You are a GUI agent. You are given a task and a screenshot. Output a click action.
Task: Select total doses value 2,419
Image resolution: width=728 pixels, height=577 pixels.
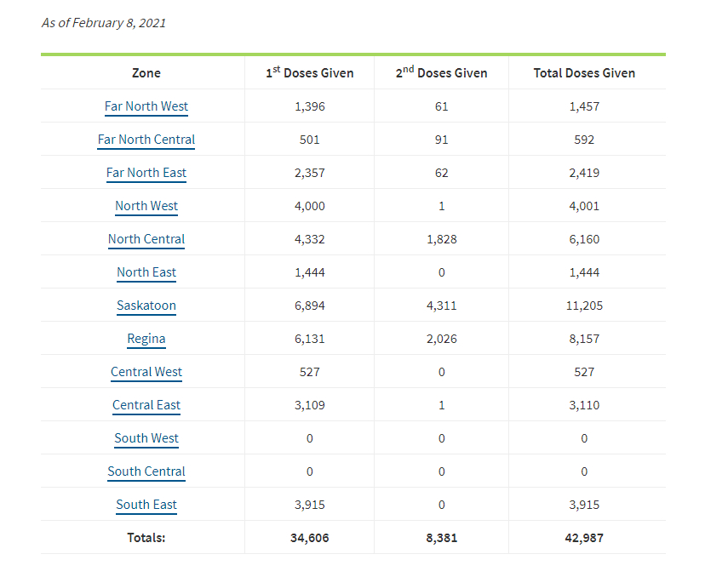point(584,173)
